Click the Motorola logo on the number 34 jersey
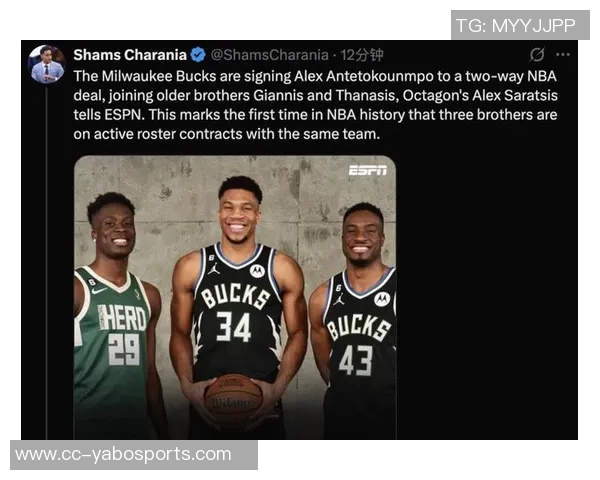Viewport: 600px width, 480px height. point(257,271)
